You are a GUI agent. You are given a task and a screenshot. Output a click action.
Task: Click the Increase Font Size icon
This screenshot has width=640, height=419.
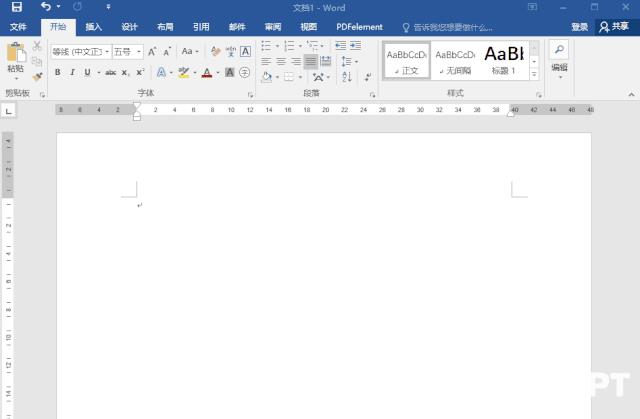152,51
